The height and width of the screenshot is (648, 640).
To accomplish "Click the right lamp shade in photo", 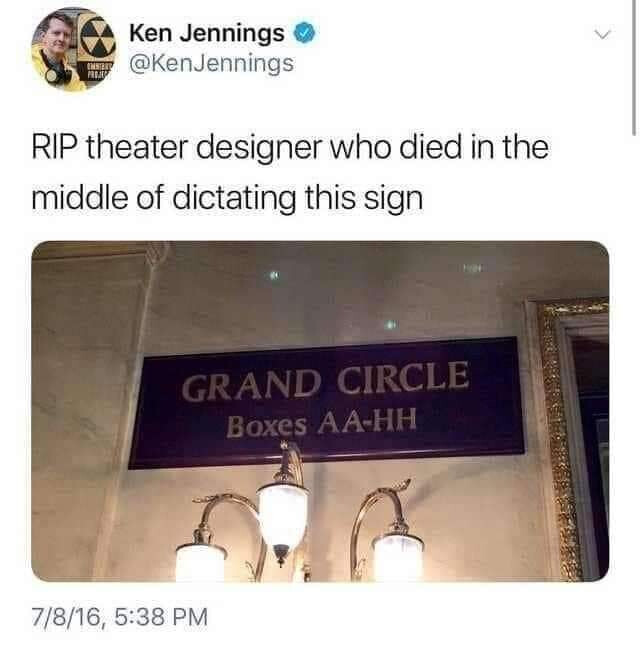I will [x=398, y=558].
